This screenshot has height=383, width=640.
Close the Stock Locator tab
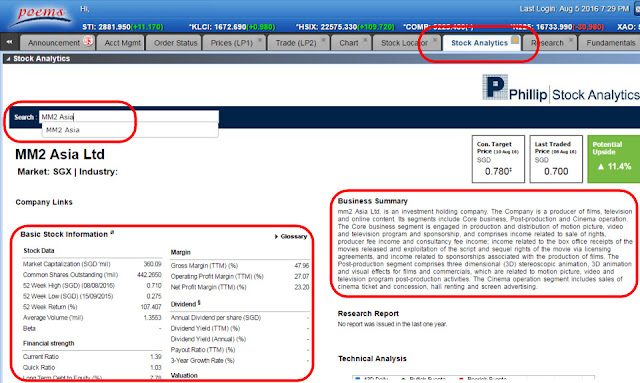tap(435, 40)
